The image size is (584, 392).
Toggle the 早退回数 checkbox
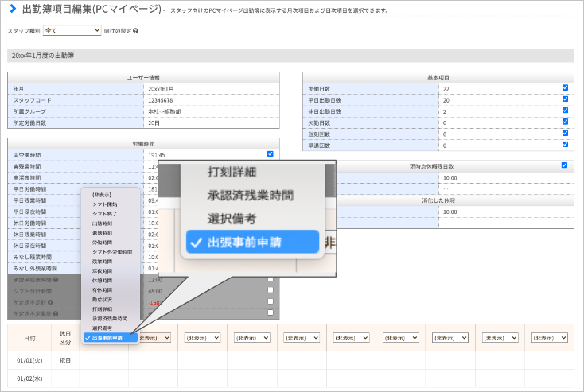[566, 144]
